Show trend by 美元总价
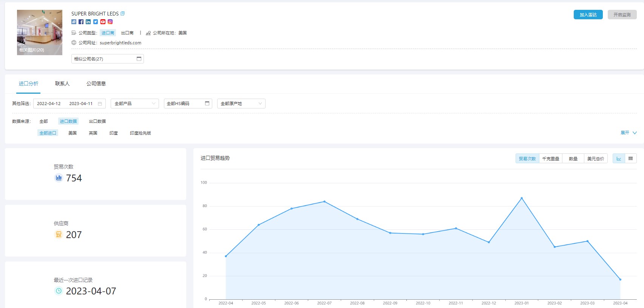Viewport: 644px width, 308px height. coord(596,158)
